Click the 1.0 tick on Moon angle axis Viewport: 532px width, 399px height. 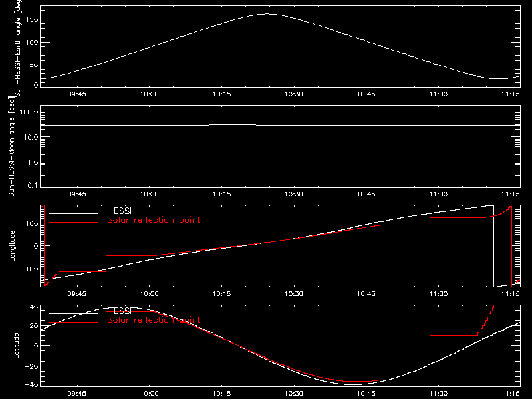tap(33, 162)
